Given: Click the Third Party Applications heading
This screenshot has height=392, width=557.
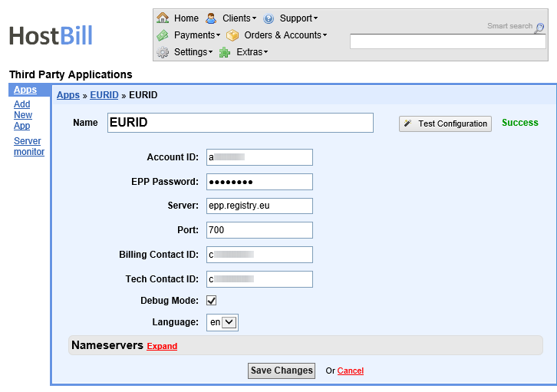Looking at the screenshot, I should point(71,74).
